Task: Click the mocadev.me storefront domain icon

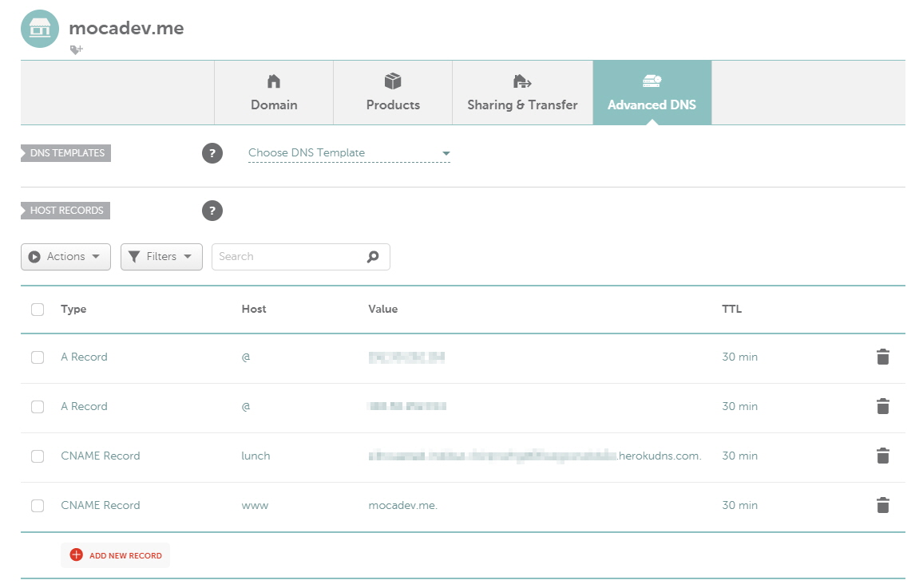Action: click(40, 28)
